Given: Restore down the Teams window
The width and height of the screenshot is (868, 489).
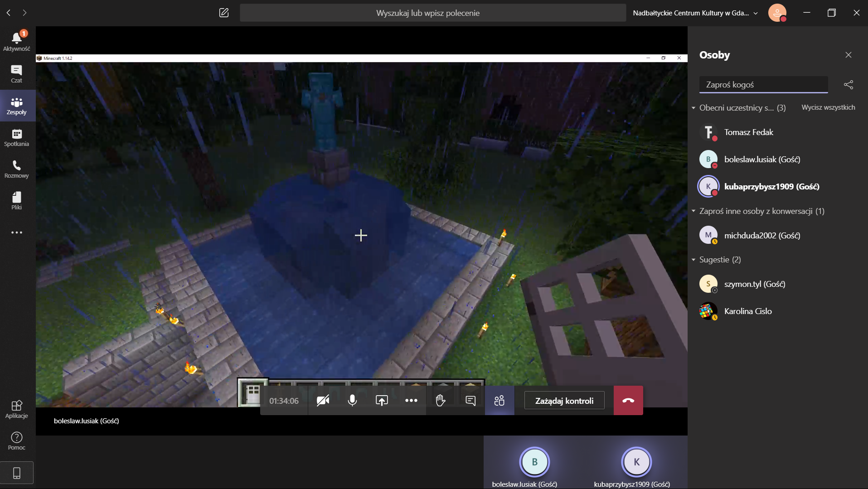Looking at the screenshot, I should coord(832,13).
